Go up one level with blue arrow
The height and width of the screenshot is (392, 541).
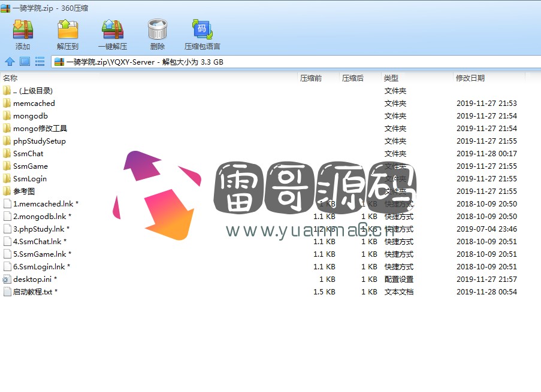(x=10, y=61)
